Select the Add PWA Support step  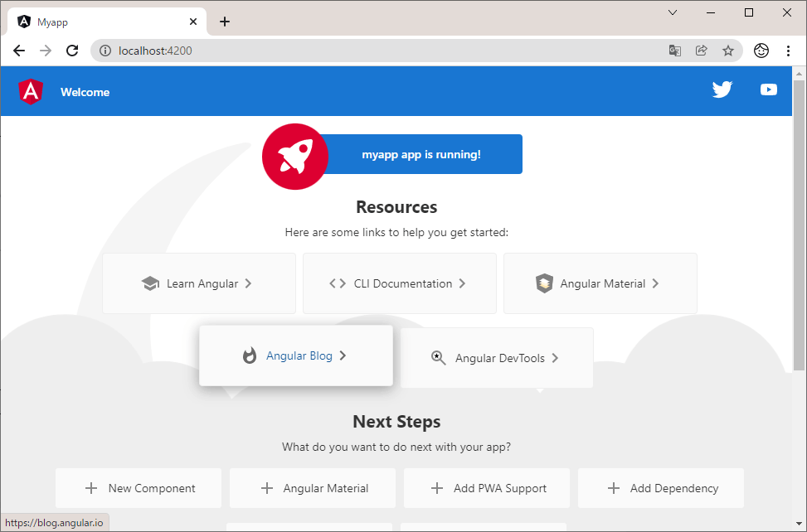click(x=487, y=488)
